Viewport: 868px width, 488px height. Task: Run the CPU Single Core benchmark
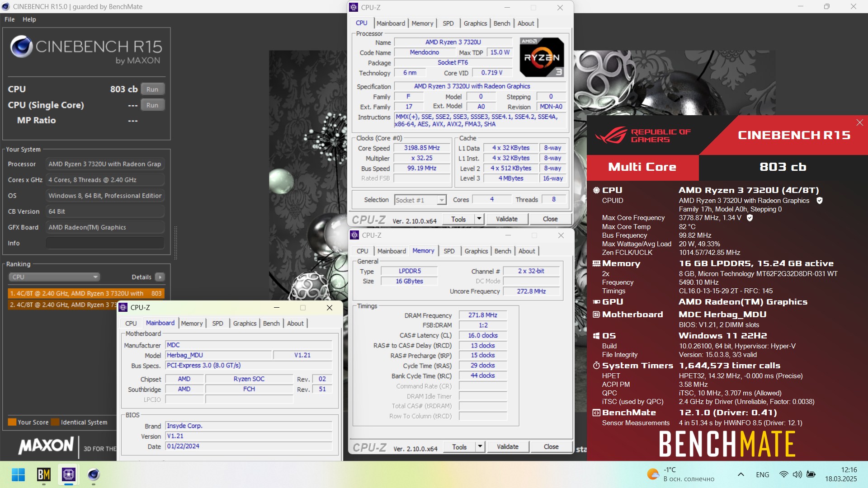coord(152,105)
